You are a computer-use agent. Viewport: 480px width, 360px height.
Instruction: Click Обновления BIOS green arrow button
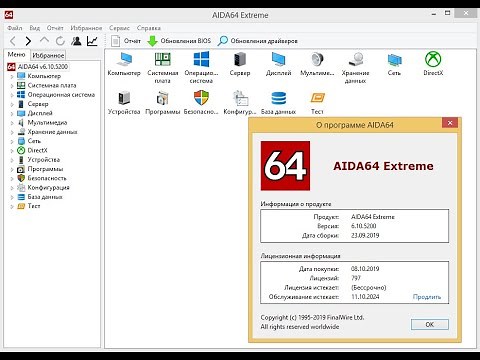coord(179,41)
